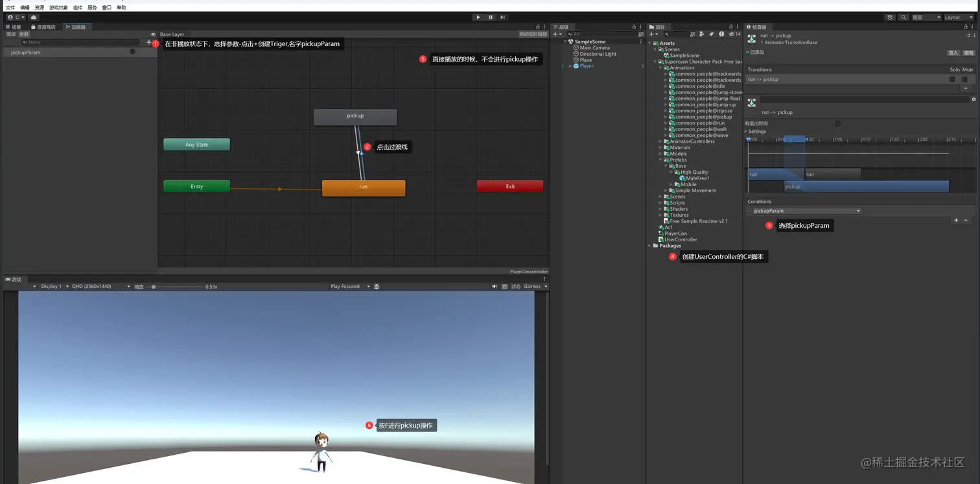Screen dimensions: 980x484
Task: Pause the game with the pause button
Action: (491, 18)
